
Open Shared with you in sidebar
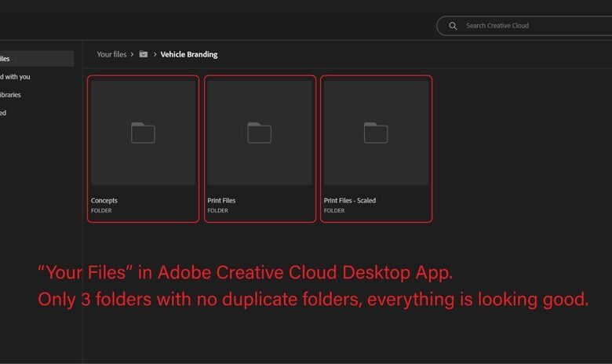(x=15, y=77)
